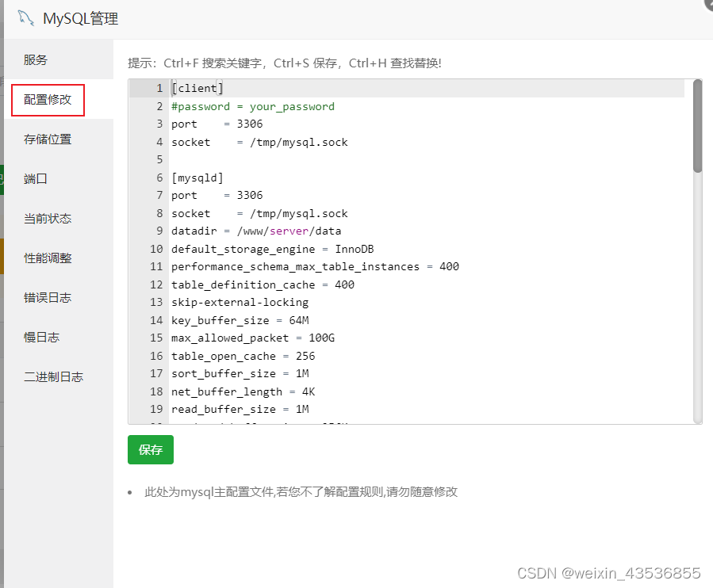Click the key_buffer_size = 64M line
The width and height of the screenshot is (713, 588).
coord(240,320)
